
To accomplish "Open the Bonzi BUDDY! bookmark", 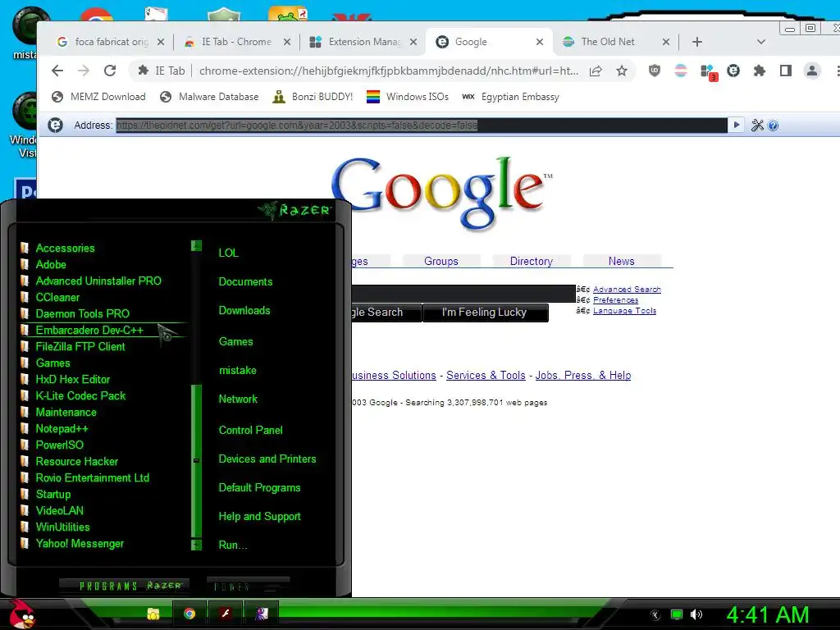I will coord(313,97).
